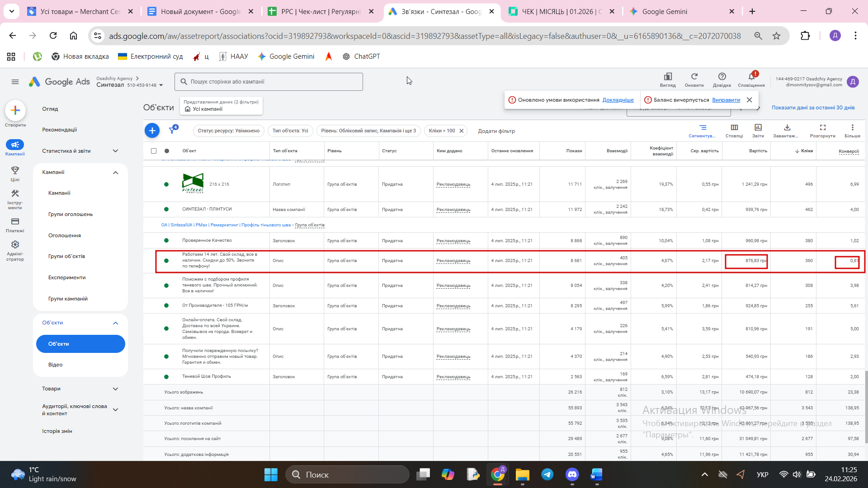
Task: Open Help (Довідка) icon
Action: pos(722,77)
